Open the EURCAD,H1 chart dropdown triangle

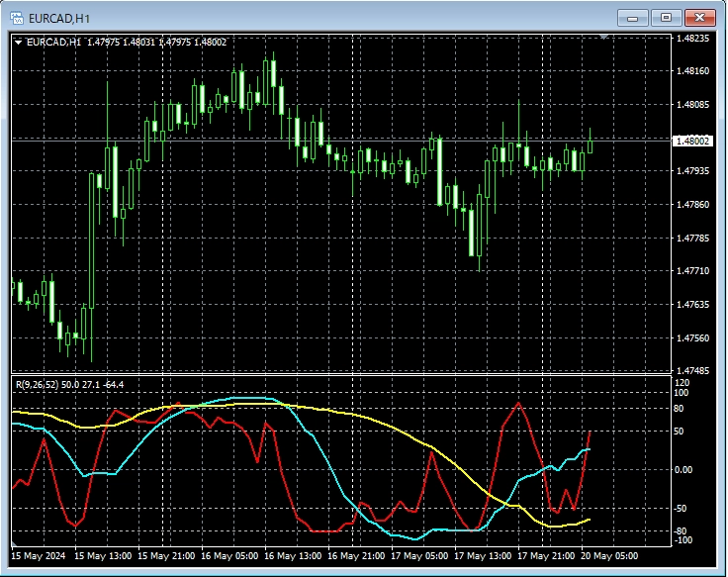tap(18, 42)
